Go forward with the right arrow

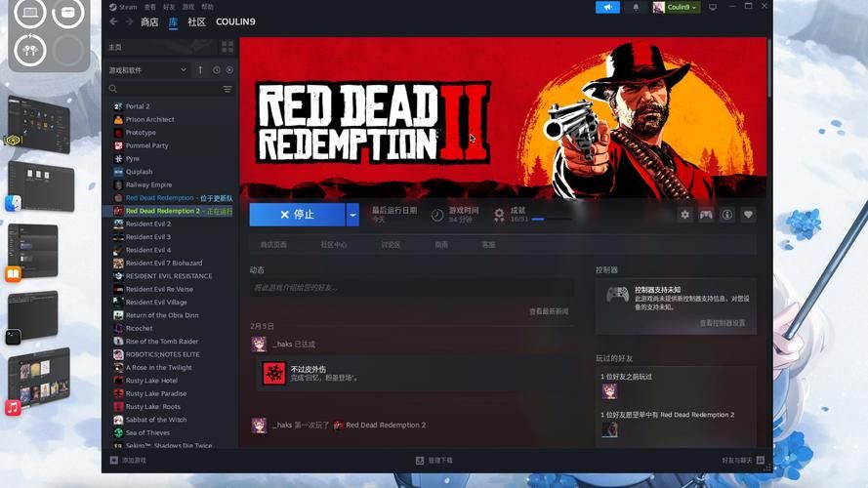click(x=129, y=21)
